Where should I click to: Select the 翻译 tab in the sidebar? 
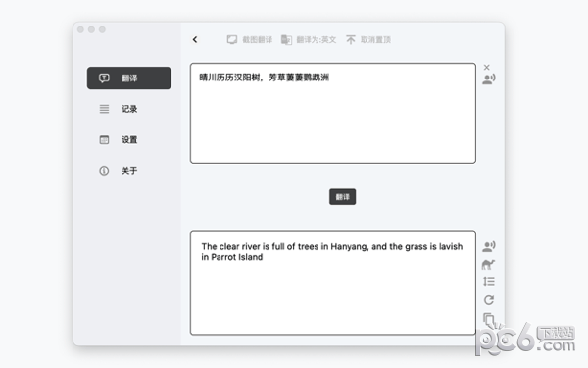[x=129, y=79]
